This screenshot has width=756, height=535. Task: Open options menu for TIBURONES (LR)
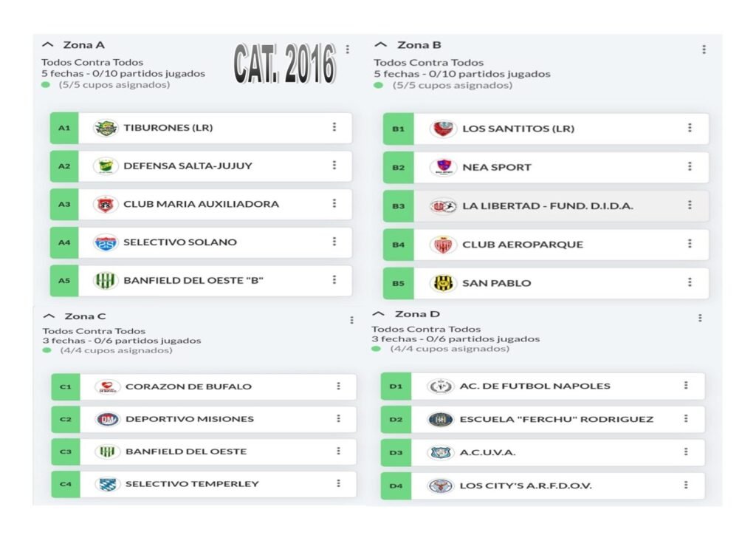pyautogui.click(x=334, y=127)
